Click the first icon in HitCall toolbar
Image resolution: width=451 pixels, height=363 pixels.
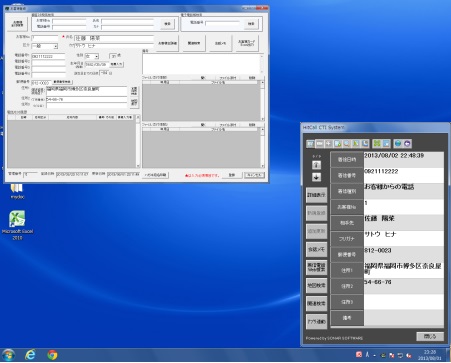(x=310, y=143)
